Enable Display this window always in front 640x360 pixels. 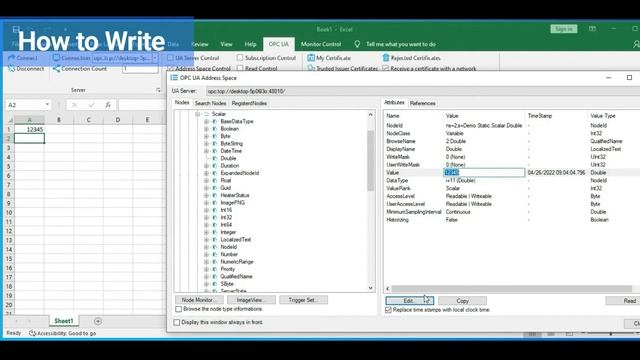tap(177, 322)
